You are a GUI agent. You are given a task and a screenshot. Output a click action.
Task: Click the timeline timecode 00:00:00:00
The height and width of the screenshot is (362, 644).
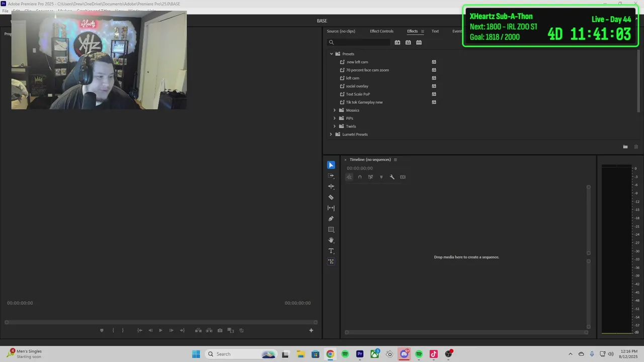click(360, 168)
